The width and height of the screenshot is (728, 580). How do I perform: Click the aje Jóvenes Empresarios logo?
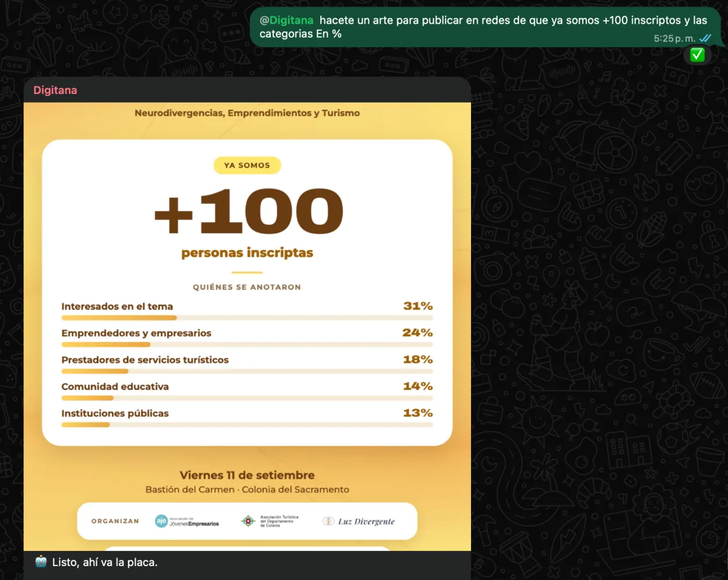(x=187, y=521)
